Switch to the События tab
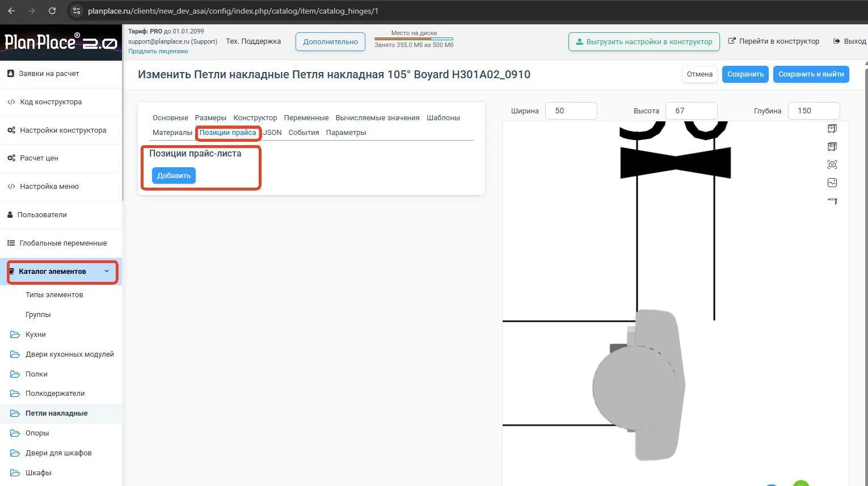The image size is (868, 486). 304,133
